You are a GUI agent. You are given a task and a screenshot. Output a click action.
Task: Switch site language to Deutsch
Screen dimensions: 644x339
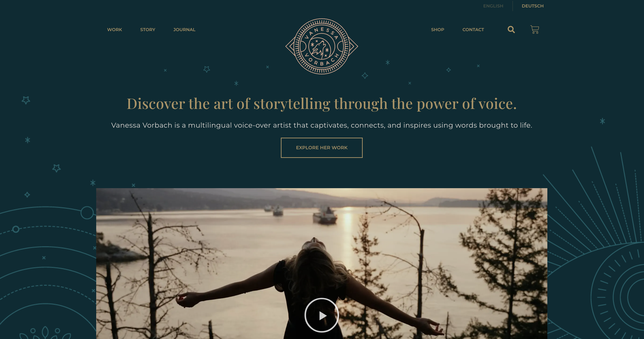[532, 6]
